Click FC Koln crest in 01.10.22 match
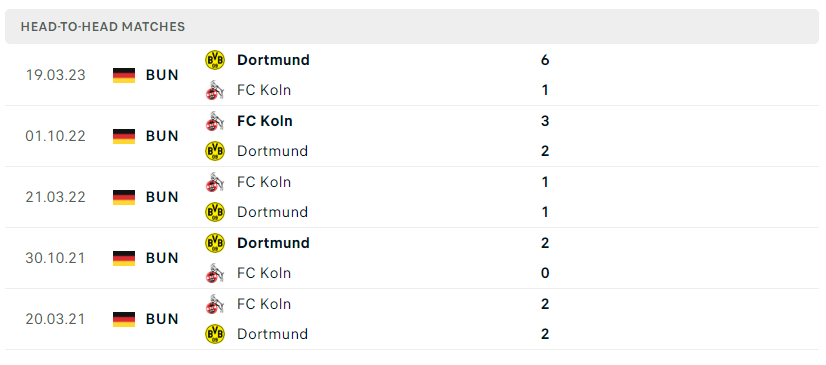Screen dimensions: 826x365 (214, 121)
